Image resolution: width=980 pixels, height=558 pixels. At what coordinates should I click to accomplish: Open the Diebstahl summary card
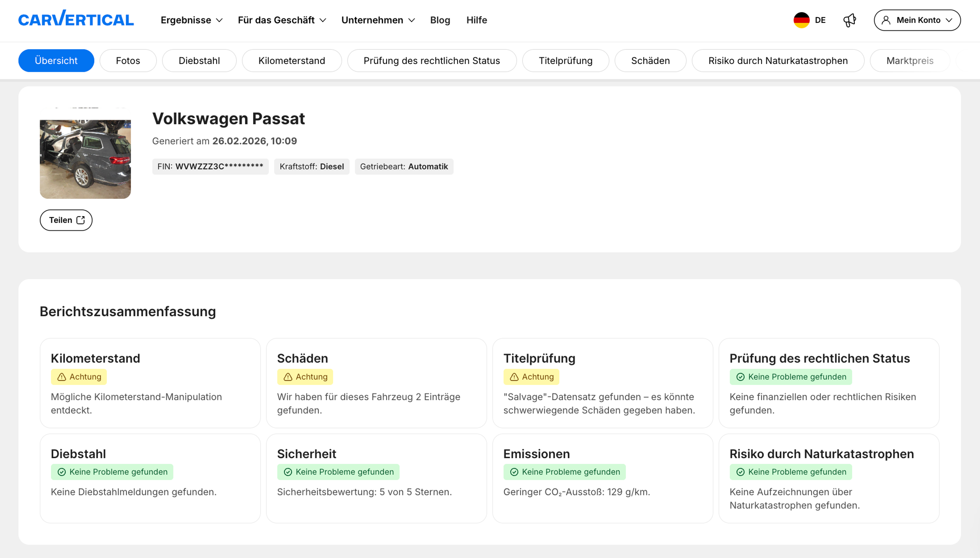click(x=150, y=478)
